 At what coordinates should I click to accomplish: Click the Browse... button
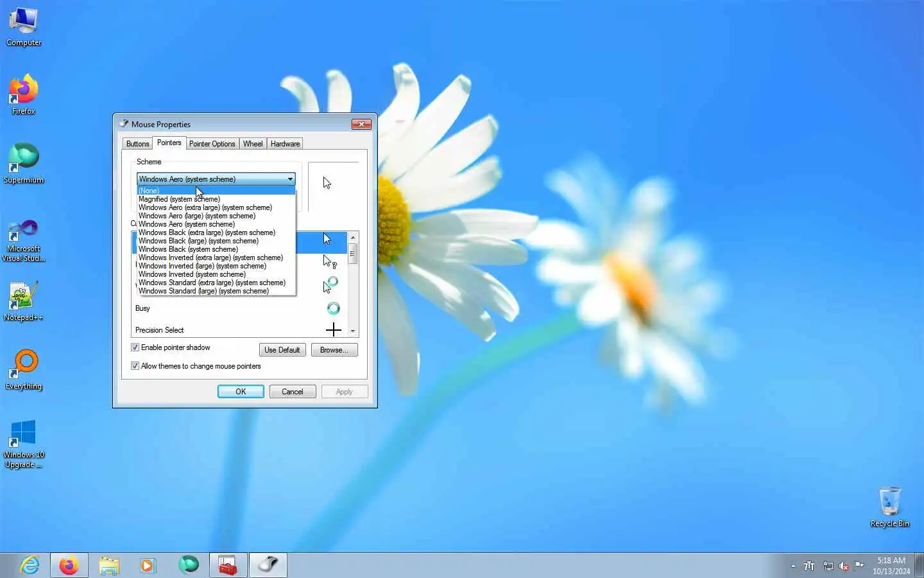(334, 350)
